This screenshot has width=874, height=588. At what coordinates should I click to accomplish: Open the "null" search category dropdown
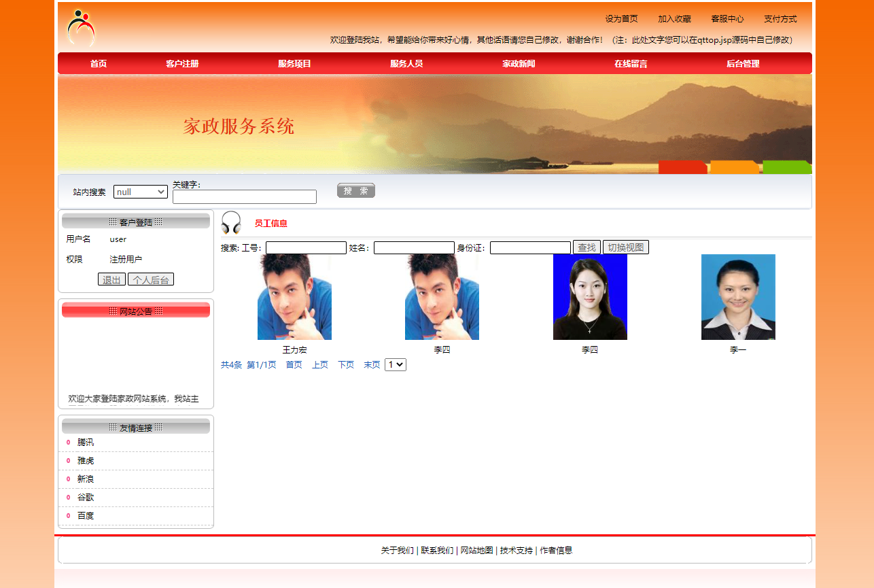tap(140, 191)
